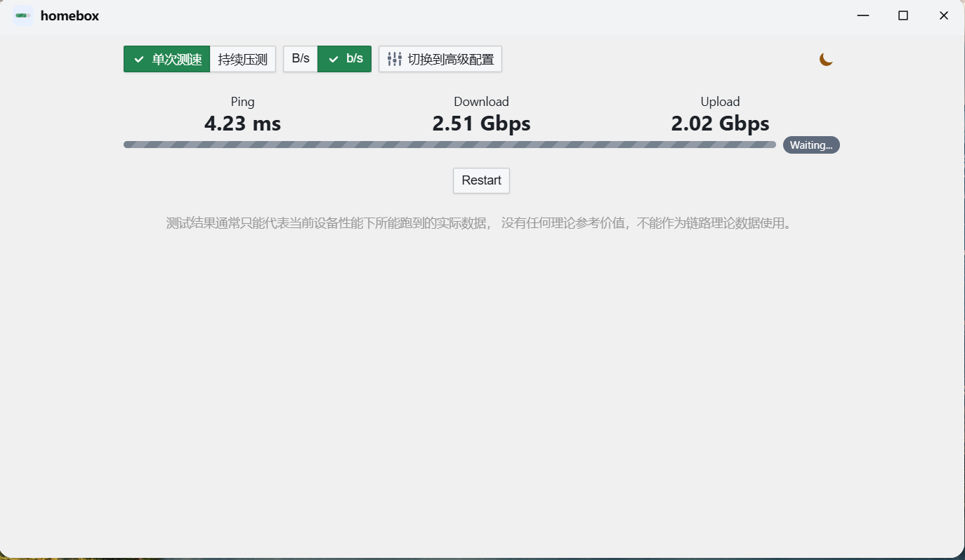The image size is (965, 560).
Task: Switch speed units to B/s
Action: point(301,59)
